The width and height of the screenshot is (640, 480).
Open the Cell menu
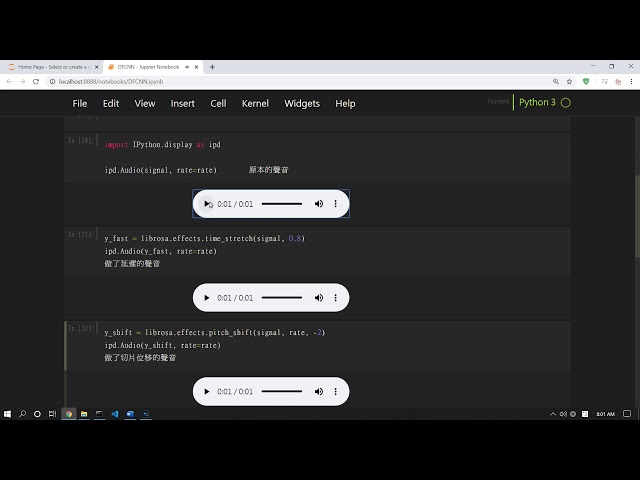click(x=218, y=104)
